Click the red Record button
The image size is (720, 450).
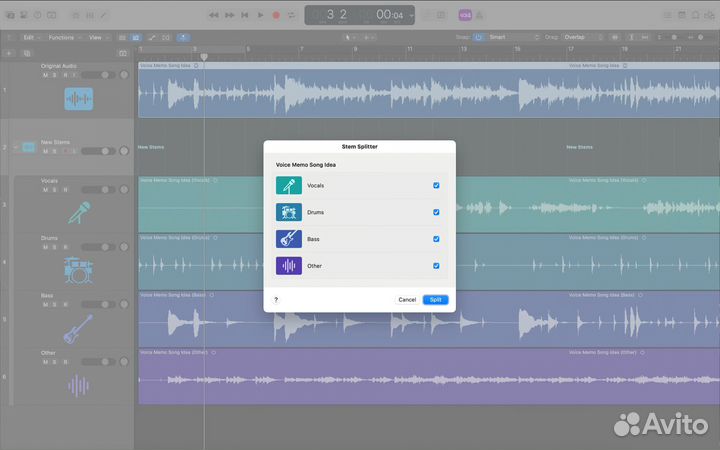(276, 15)
